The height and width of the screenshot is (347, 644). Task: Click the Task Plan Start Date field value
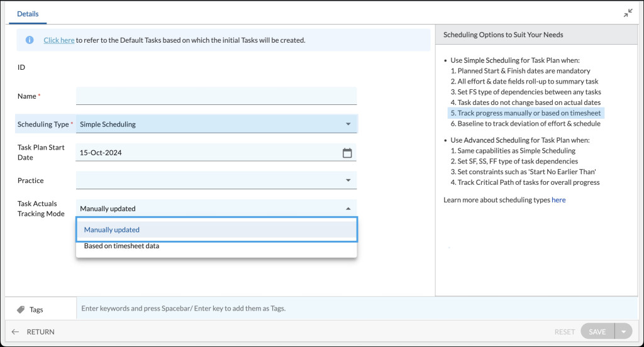click(101, 153)
